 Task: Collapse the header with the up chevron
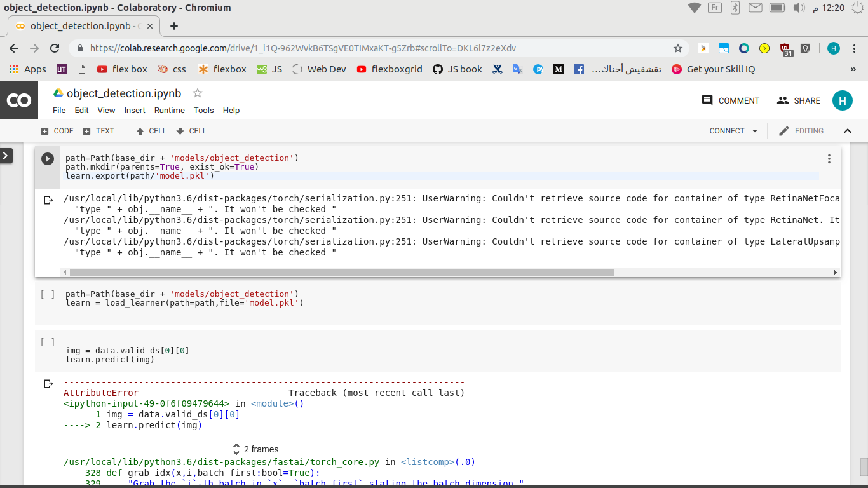point(847,131)
